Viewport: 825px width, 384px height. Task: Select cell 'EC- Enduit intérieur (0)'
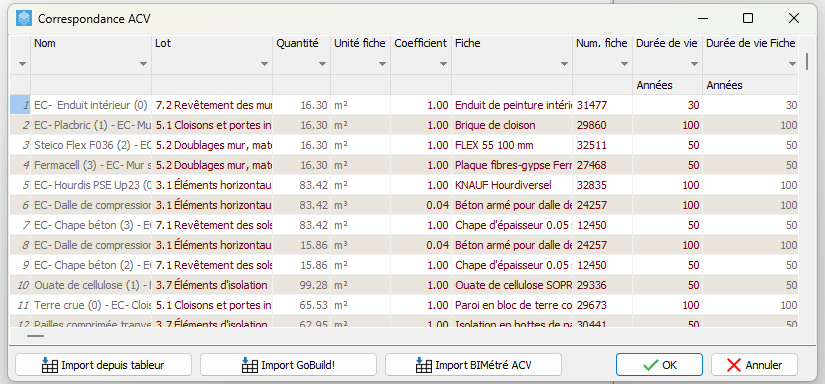(91, 105)
